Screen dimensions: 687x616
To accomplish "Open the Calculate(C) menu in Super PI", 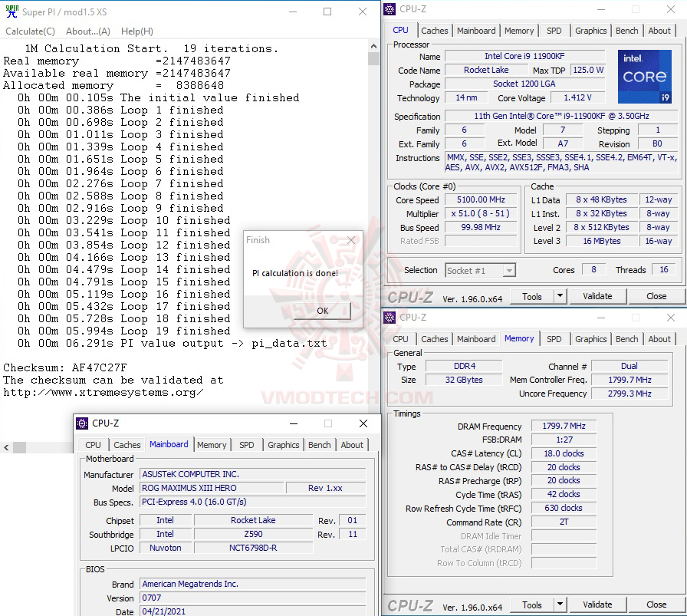I will tap(30, 31).
